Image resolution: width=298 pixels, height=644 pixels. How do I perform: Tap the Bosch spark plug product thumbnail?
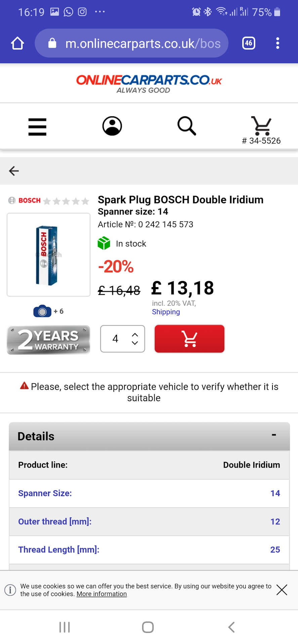pos(48,255)
